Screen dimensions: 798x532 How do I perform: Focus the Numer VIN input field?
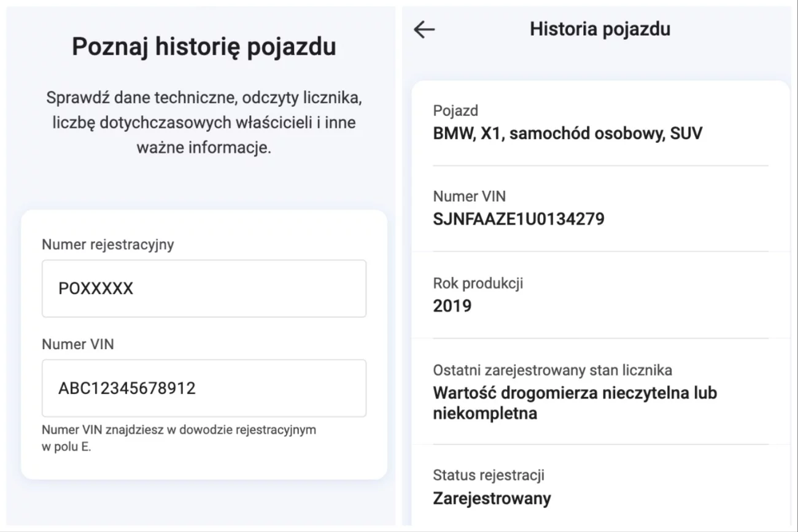204,388
